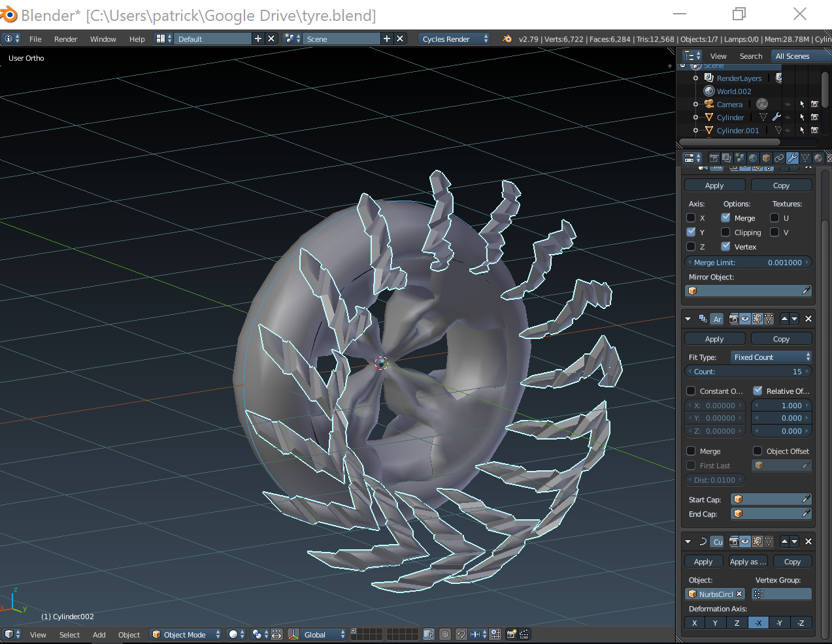The width and height of the screenshot is (832, 644).
Task: Select the -X deformation axis button
Action: (758, 622)
